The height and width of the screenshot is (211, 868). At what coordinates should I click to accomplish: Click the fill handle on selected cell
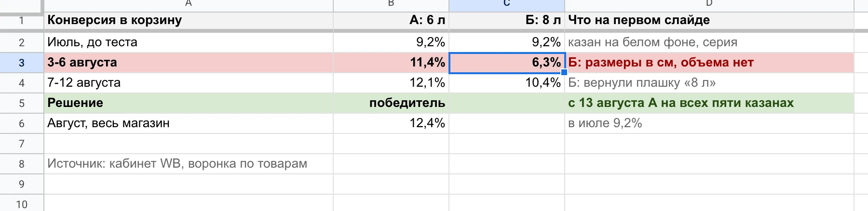564,73
